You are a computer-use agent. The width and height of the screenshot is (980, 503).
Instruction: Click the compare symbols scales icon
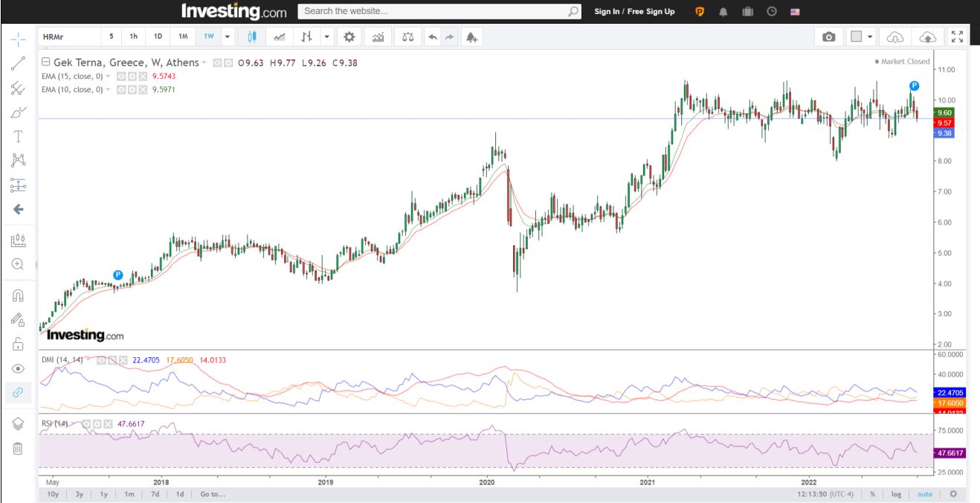(407, 36)
